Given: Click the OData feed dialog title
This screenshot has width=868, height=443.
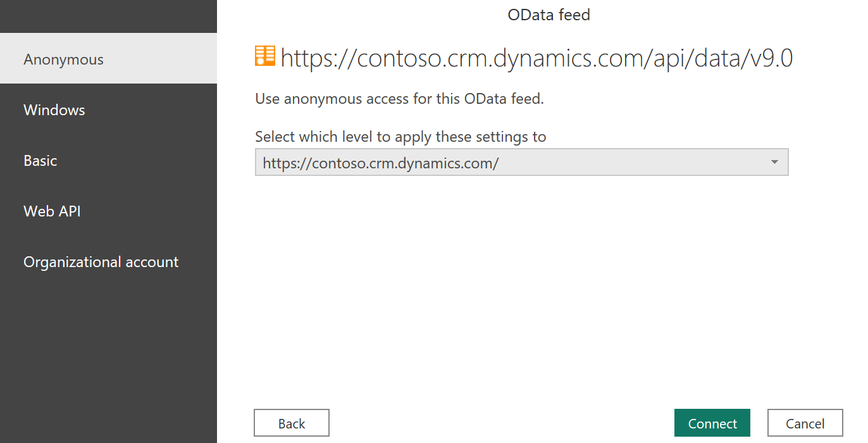Looking at the screenshot, I should pyautogui.click(x=548, y=15).
